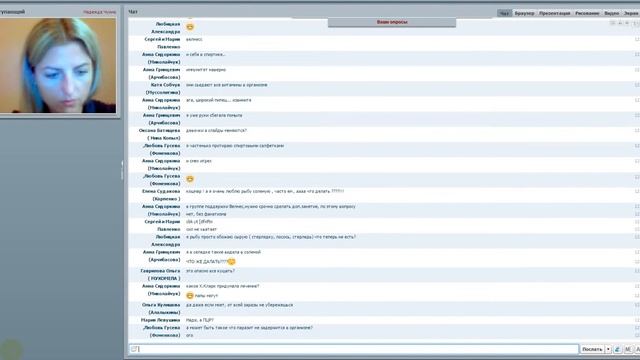Click the presenter webcam video
Image resolution: width=640 pixels, height=360 pixels.
[x=58, y=65]
